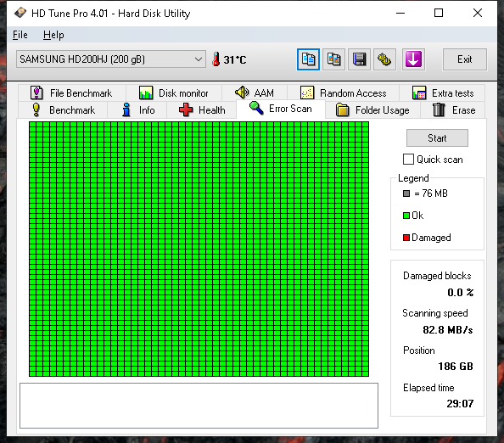Click the Folder Usage folder icon
This screenshot has width=504, height=443.
[342, 110]
